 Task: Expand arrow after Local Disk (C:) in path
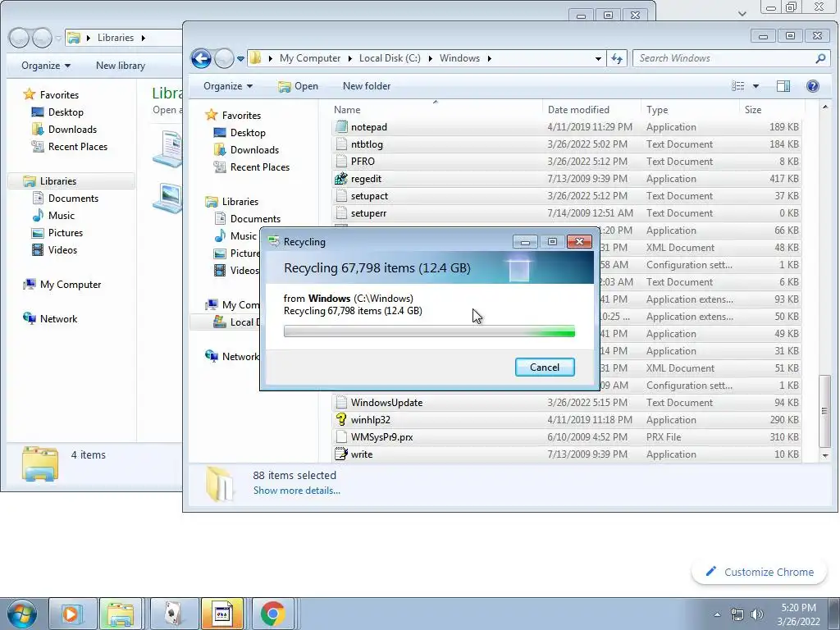tap(430, 58)
